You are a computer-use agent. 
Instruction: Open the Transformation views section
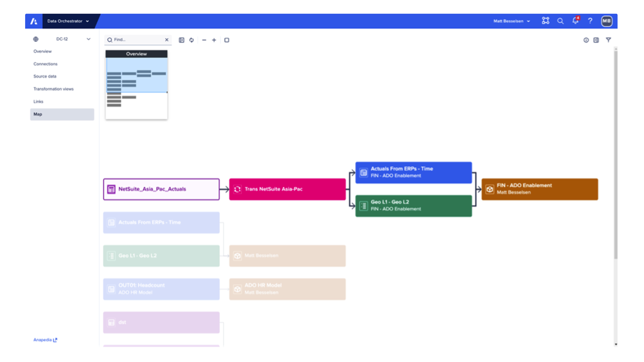pos(54,89)
